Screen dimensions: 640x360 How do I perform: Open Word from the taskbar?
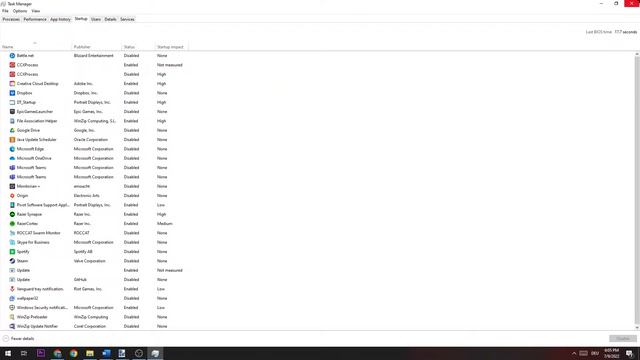point(106,353)
